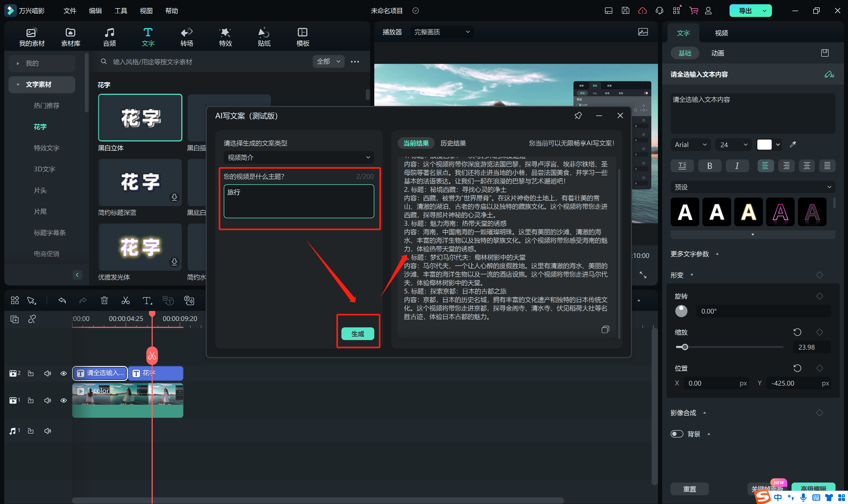Viewport: 848px width, 504px height.
Task: Open the 视频简介 copy type dropdown
Action: [298, 158]
